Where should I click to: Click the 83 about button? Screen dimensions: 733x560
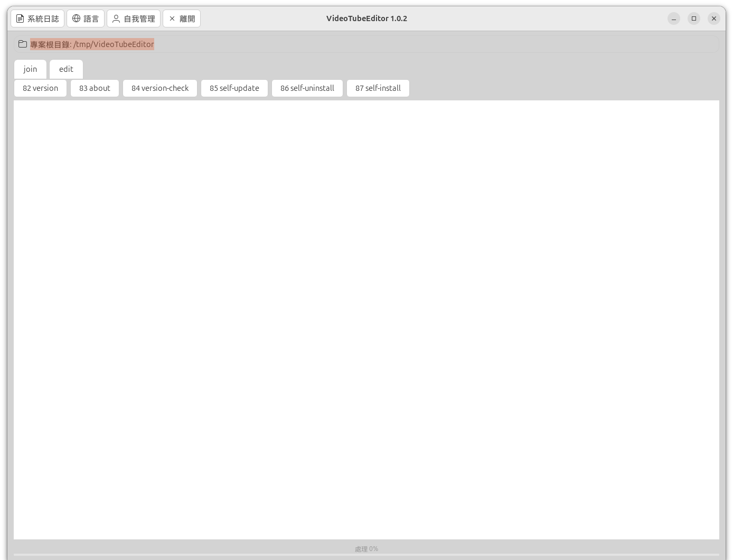[x=95, y=88]
